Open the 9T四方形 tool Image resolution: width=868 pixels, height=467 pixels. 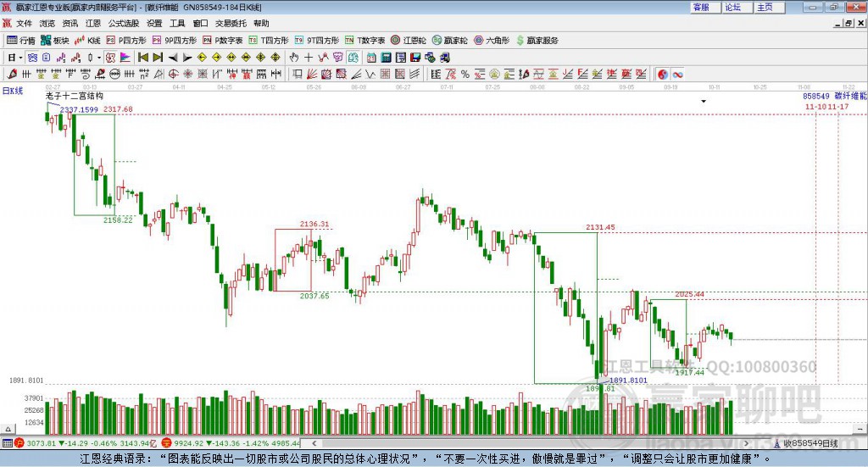tap(317, 41)
